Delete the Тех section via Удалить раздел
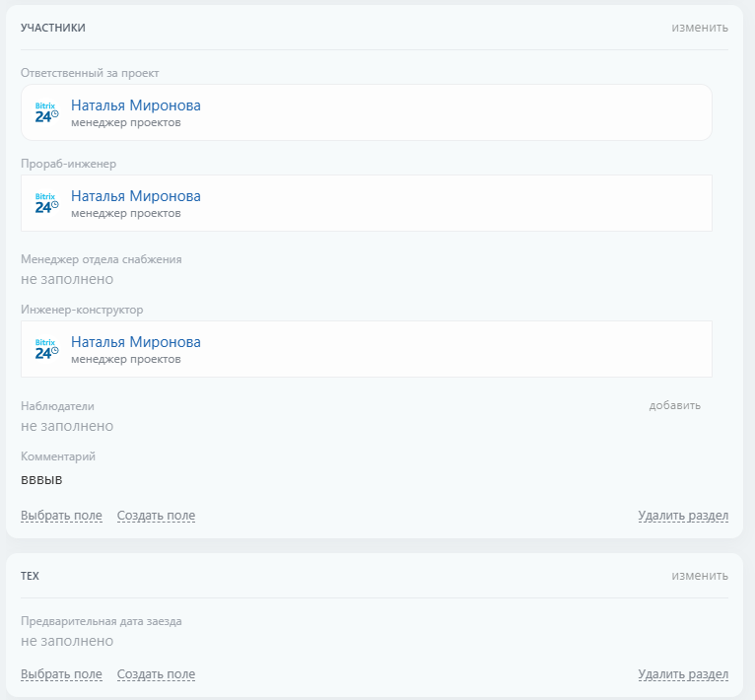The image size is (755, 700). click(x=683, y=675)
